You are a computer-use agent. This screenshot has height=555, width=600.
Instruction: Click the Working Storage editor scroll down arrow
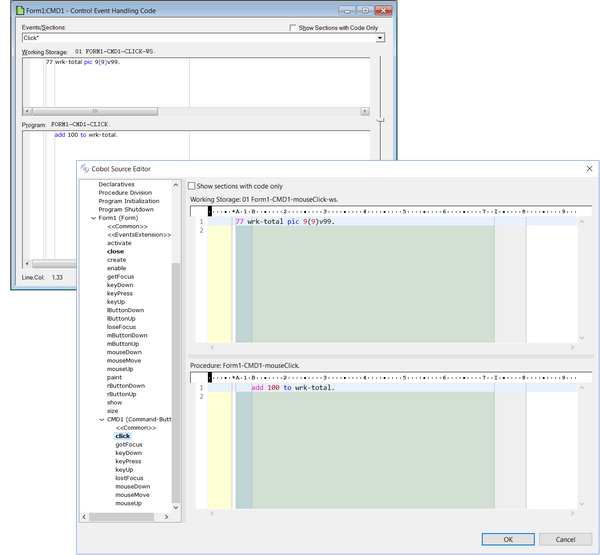pyautogui.click(x=582, y=338)
